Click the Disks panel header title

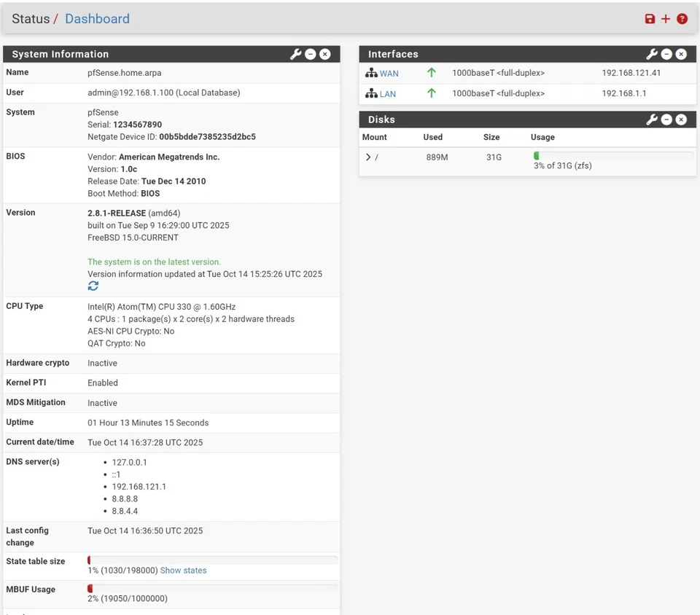[381, 120]
